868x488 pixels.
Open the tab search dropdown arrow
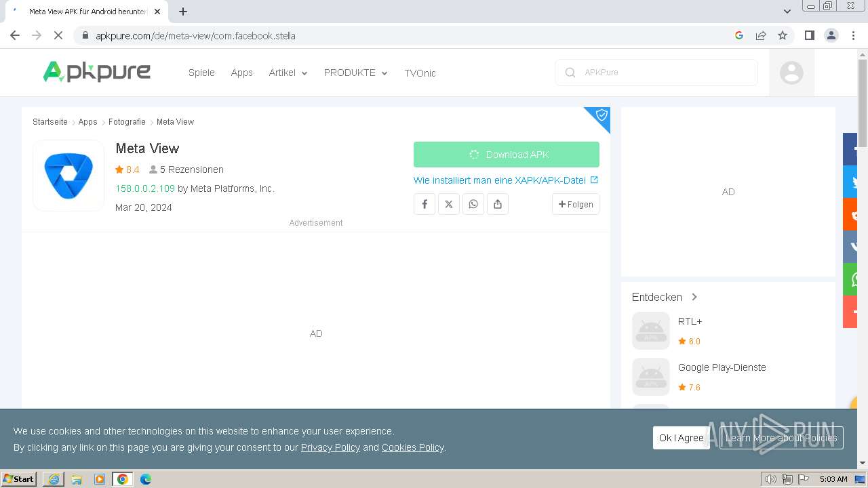pyautogui.click(x=787, y=12)
